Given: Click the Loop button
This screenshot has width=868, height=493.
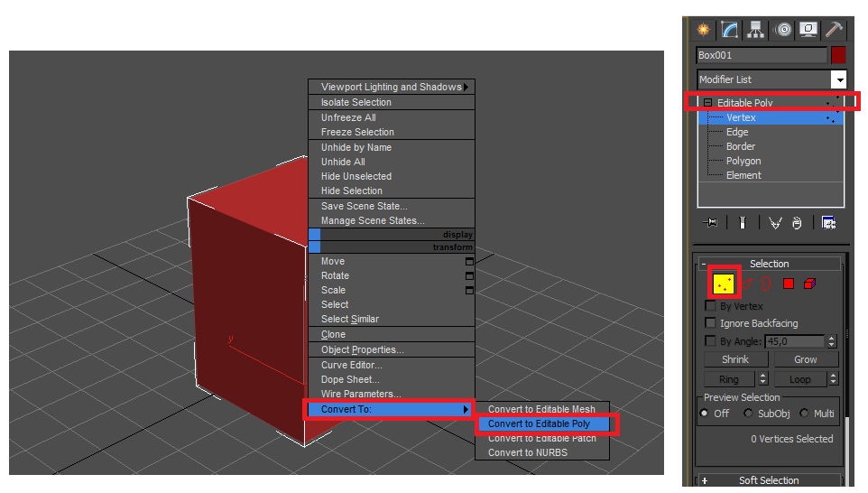Looking at the screenshot, I should (800, 379).
